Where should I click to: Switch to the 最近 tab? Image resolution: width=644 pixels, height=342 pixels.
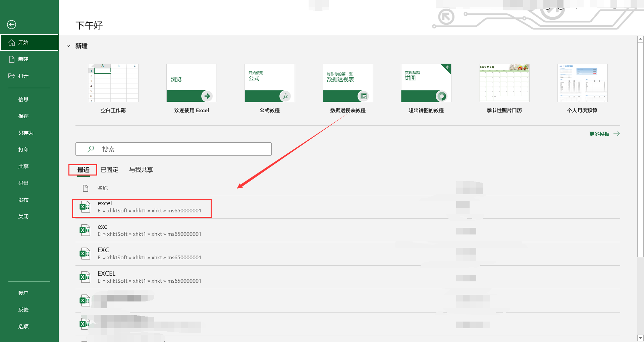point(84,170)
